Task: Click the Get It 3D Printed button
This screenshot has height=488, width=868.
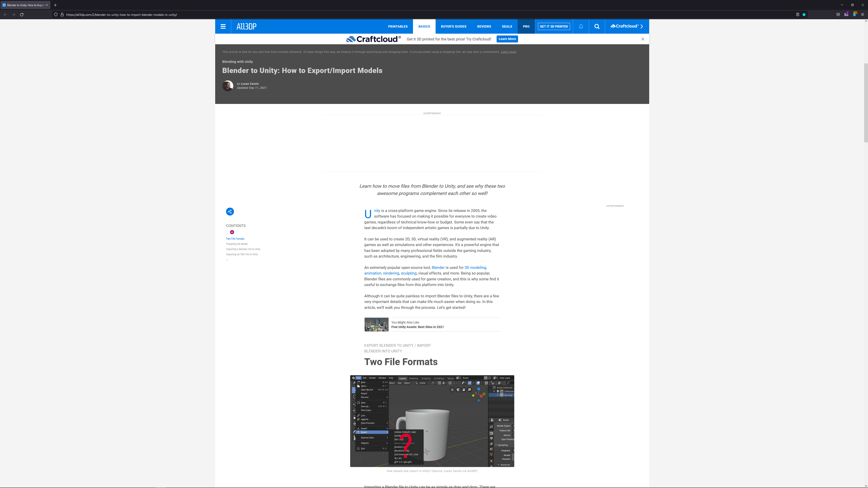Action: point(554,26)
